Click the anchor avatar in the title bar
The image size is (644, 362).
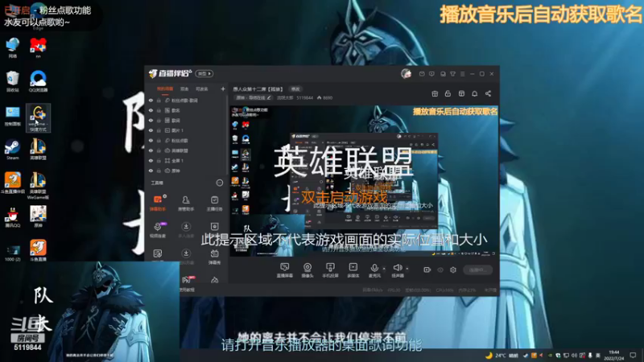(407, 73)
